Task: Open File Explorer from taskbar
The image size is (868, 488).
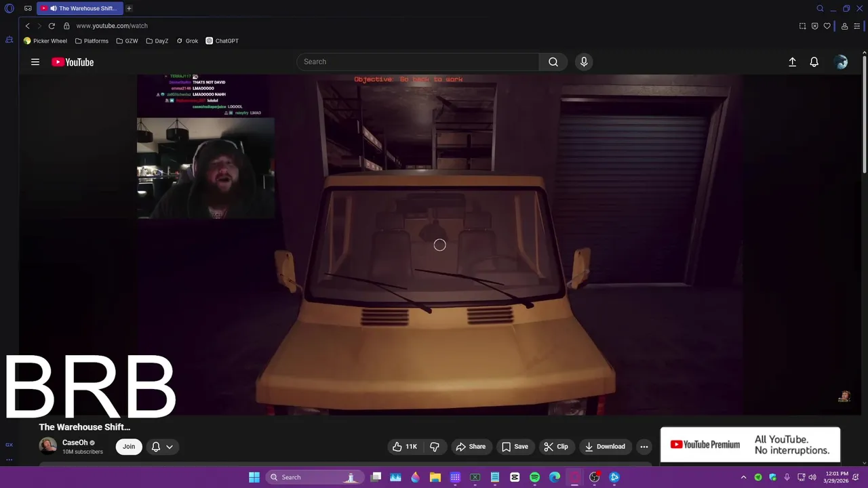Action: point(435,477)
